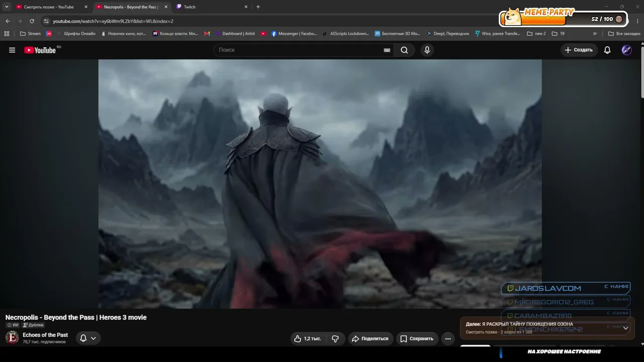The height and width of the screenshot is (362, 644).
Task: Go forward in browser history
Action: click(20, 21)
